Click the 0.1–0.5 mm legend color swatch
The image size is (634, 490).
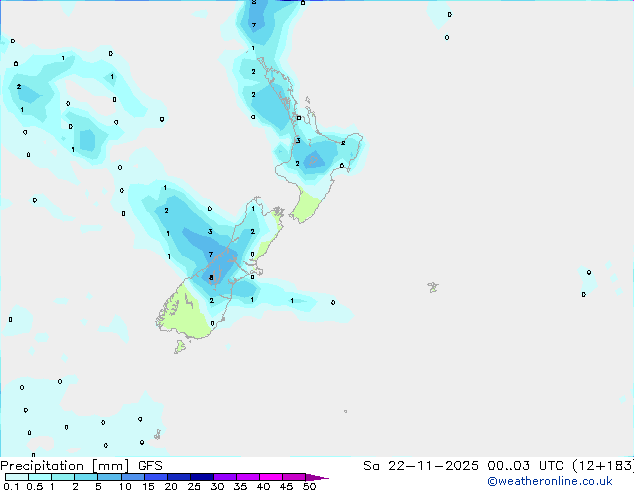click(17, 477)
